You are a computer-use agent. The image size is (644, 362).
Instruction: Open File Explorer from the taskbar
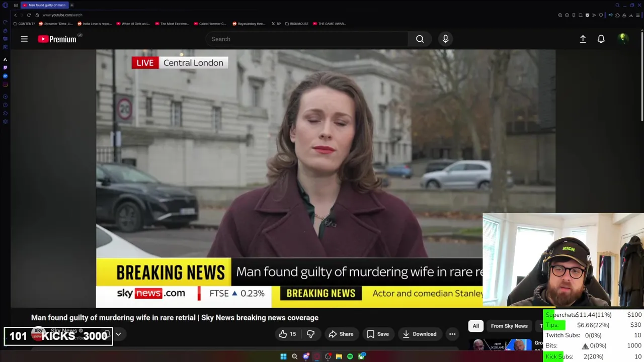pyautogui.click(x=339, y=356)
